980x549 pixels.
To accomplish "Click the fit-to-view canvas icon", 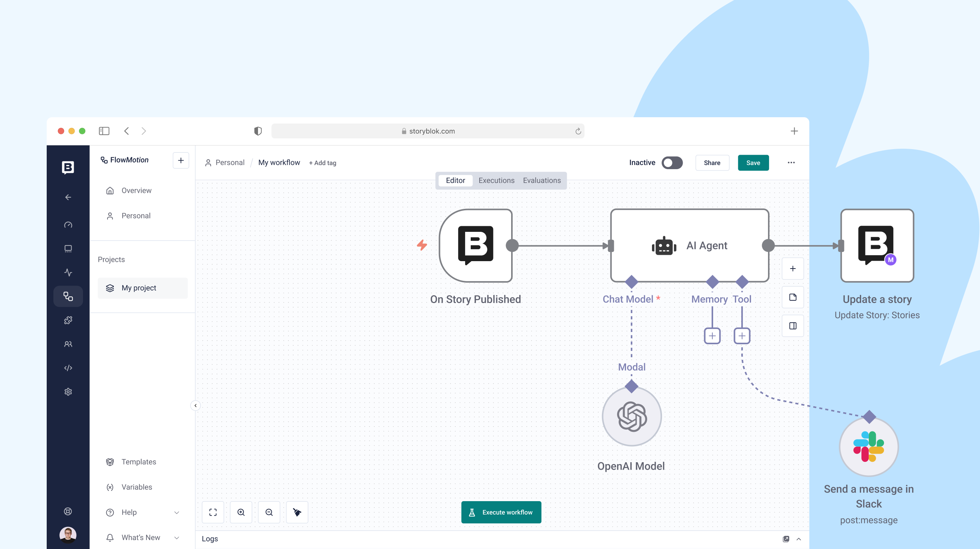I will point(213,512).
